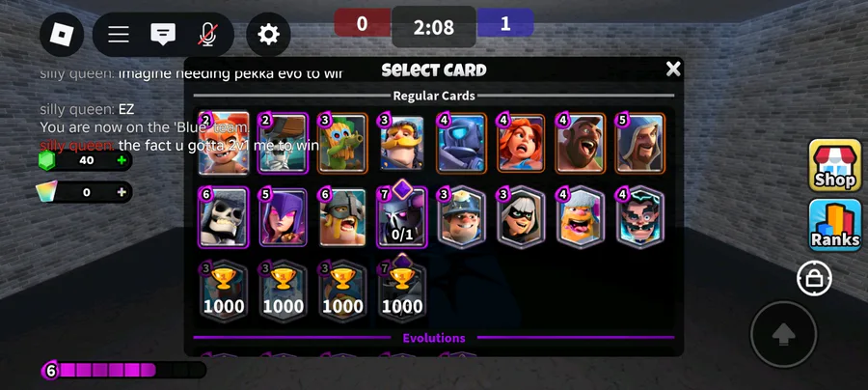Pick the Giant Skeleton card
This screenshot has height=390, width=868.
[223, 216]
